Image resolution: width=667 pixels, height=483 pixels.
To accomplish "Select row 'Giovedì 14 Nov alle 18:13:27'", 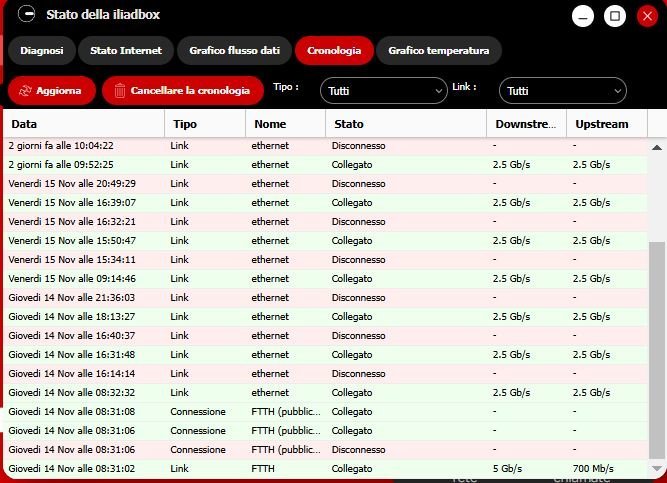I will click(325, 317).
